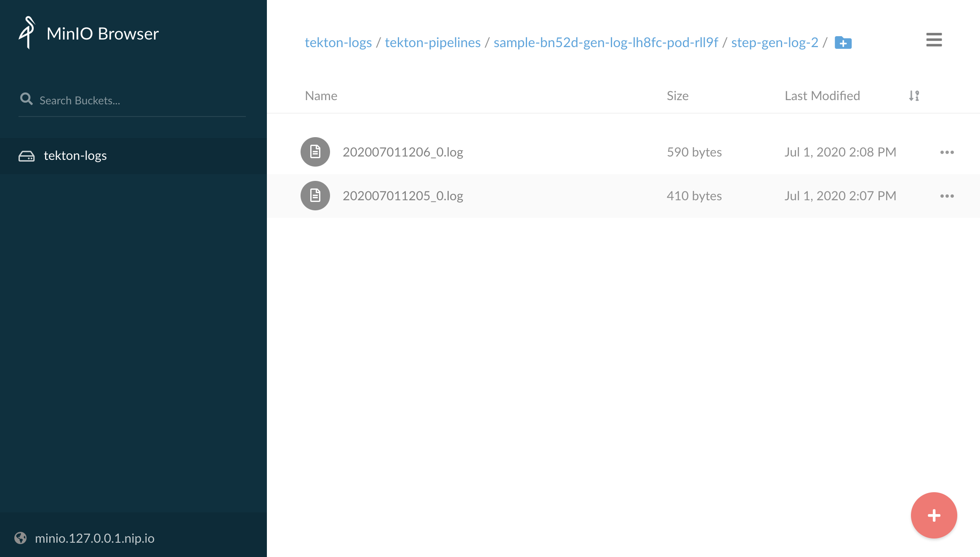The width and height of the screenshot is (980, 557).
Task: Open options menu for 202007011205_0.log
Action: 947,196
